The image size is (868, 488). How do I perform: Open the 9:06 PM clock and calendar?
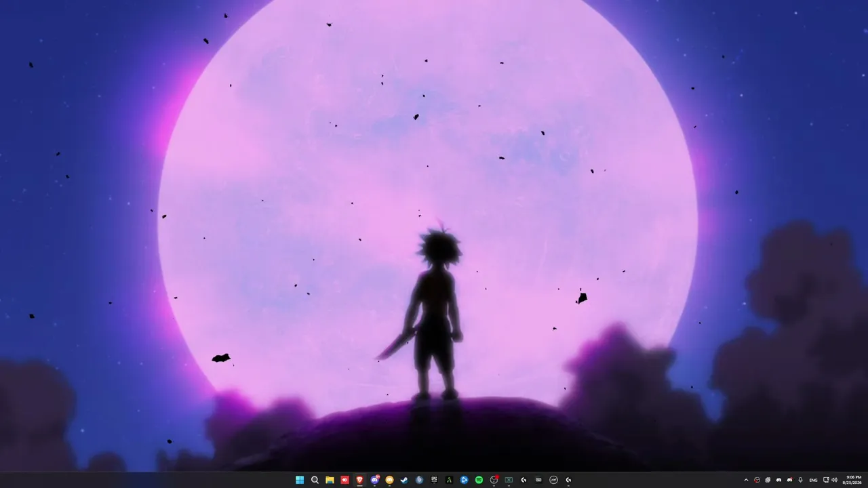tap(852, 480)
